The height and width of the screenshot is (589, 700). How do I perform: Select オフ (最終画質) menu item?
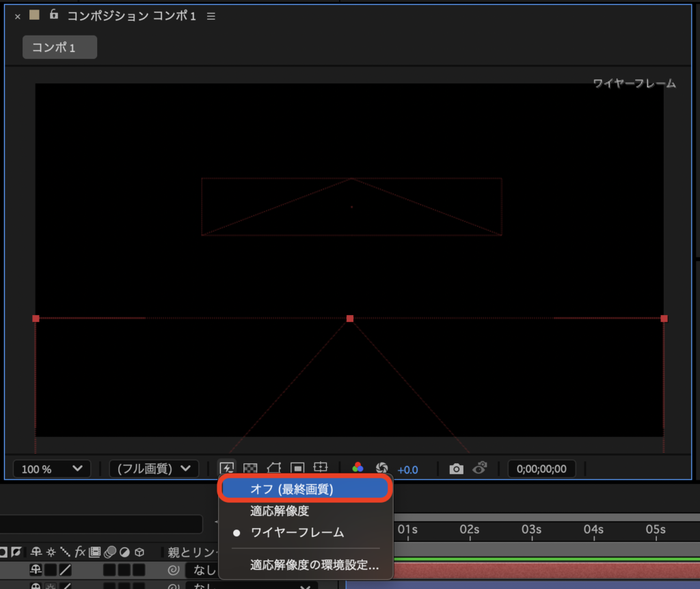click(x=305, y=489)
